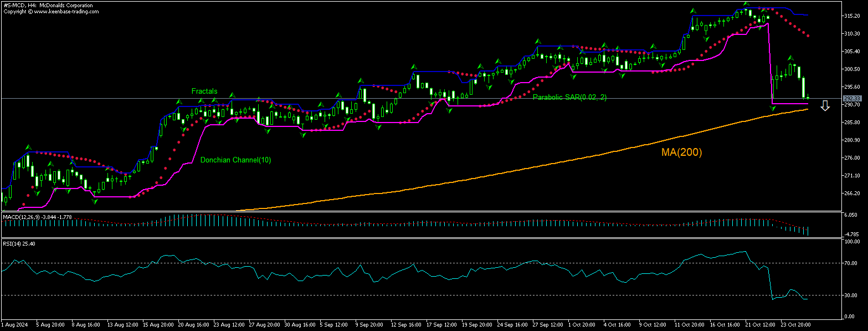This screenshot has width=868, height=331.
Task: Click the white down arrow icon
Action: (x=825, y=106)
